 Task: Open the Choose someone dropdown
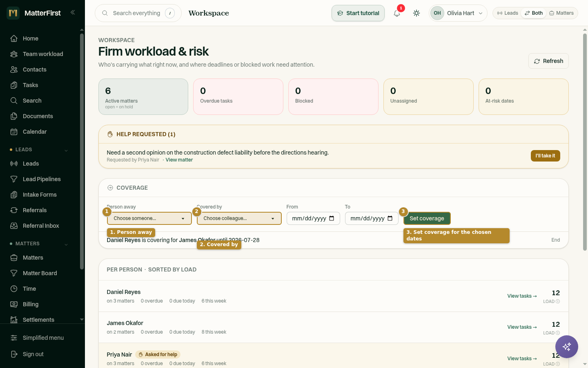tap(149, 218)
